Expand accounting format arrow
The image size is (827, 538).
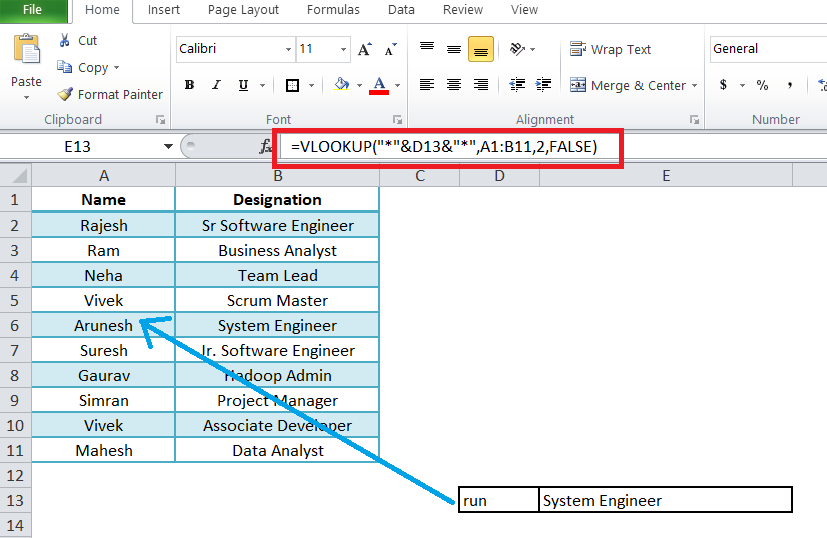[742, 85]
